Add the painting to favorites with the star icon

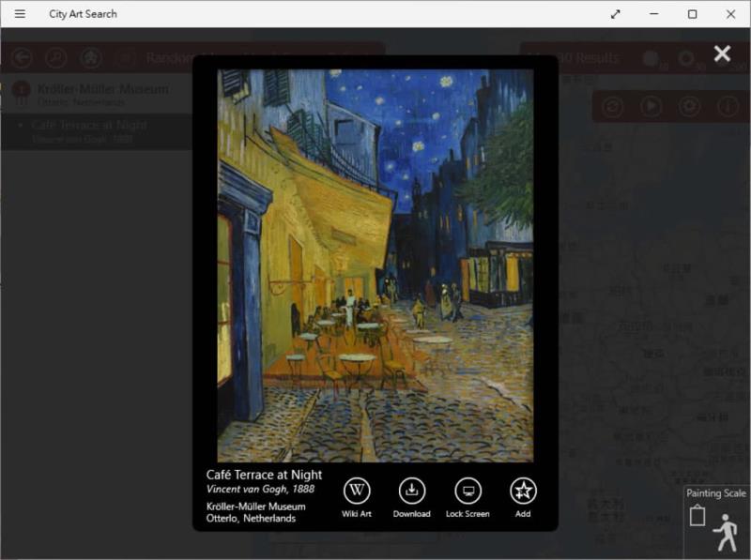tap(523, 492)
